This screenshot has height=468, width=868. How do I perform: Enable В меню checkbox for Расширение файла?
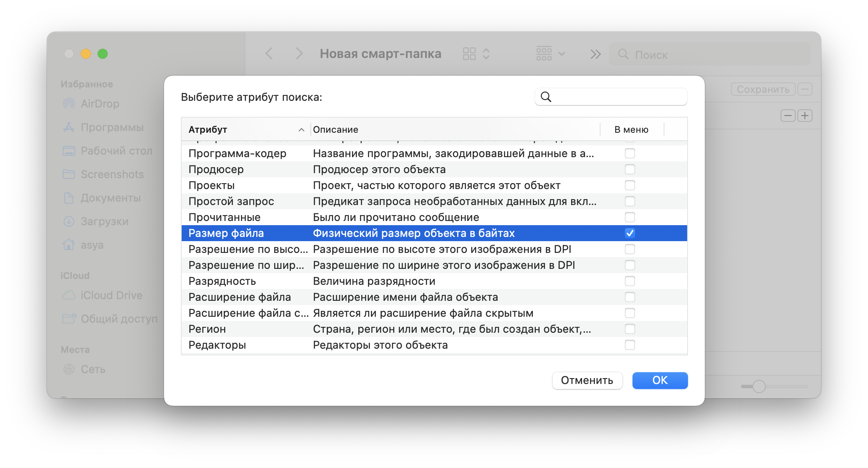(630, 297)
